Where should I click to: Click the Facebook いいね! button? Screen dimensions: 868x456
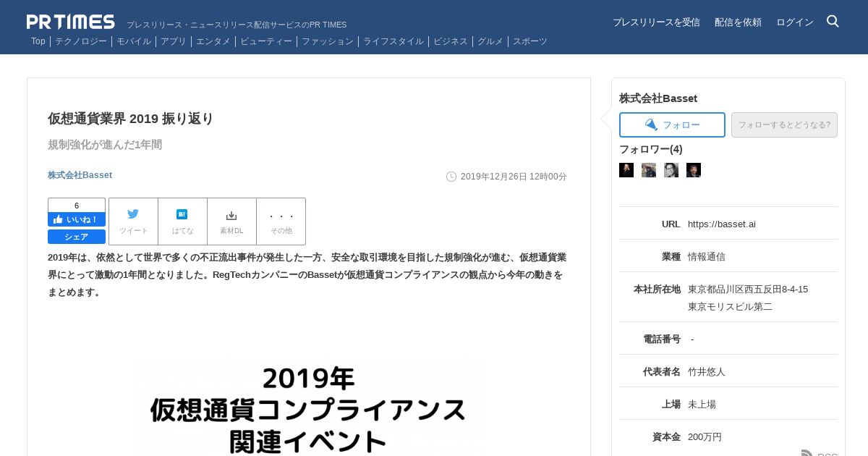77,219
